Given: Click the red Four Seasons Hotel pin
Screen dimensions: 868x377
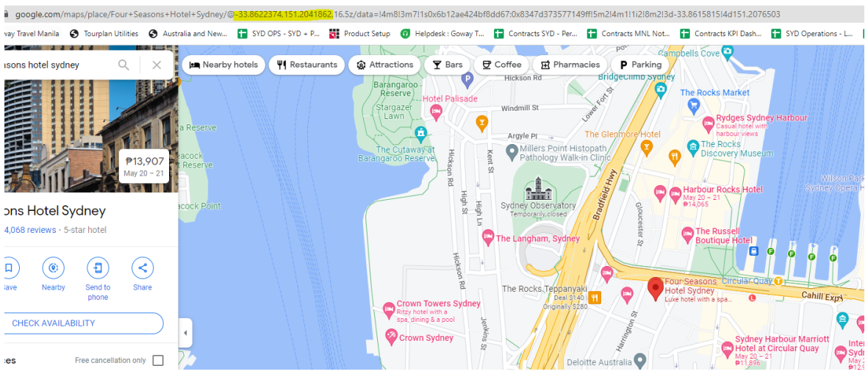Looking at the screenshot, I should coord(656,289).
